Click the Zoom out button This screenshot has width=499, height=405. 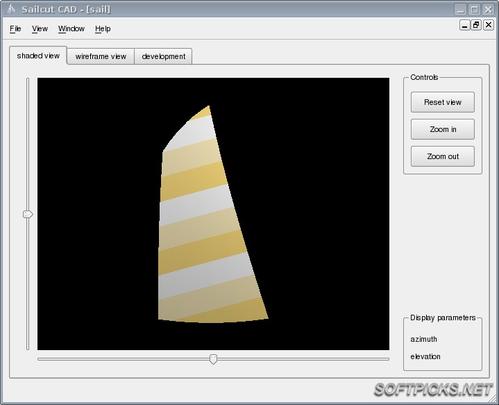[442, 156]
